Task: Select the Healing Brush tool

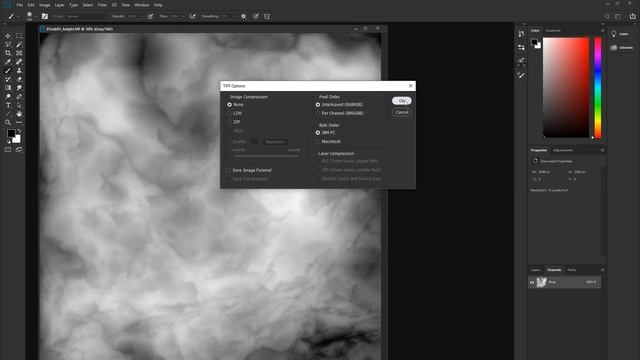Action: click(19, 62)
